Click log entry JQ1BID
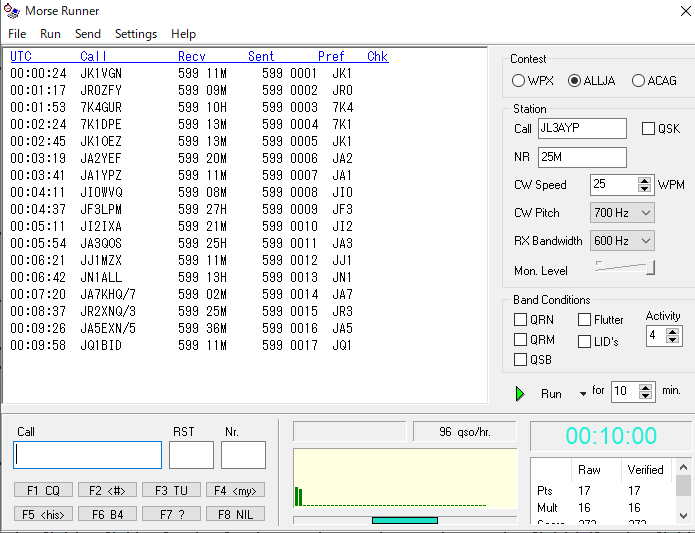This screenshot has height=533, width=695. point(101,346)
